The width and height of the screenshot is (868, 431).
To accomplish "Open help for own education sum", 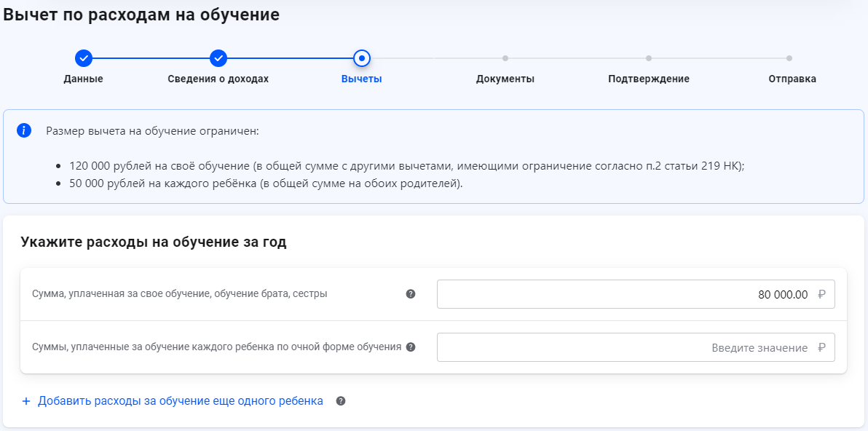I will (411, 294).
